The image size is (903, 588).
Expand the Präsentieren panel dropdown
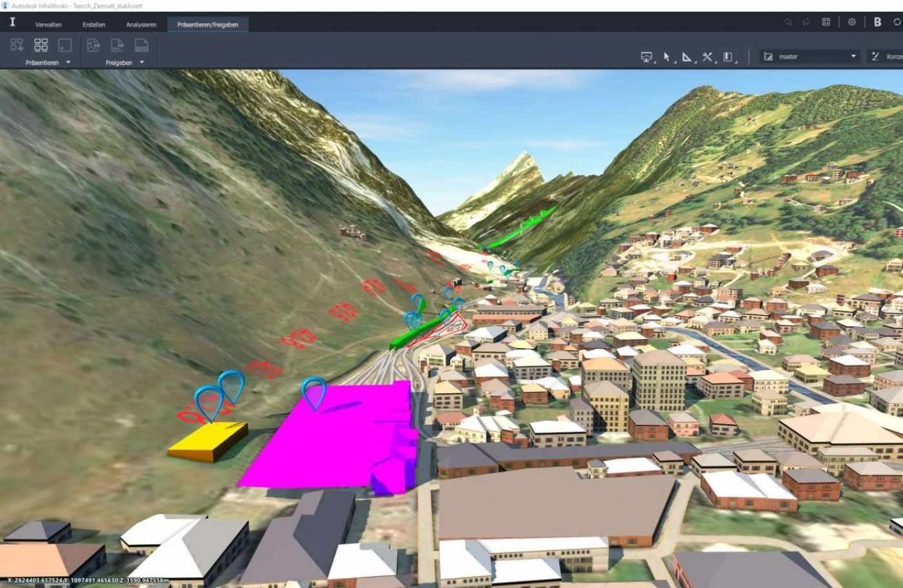pyautogui.click(x=68, y=63)
